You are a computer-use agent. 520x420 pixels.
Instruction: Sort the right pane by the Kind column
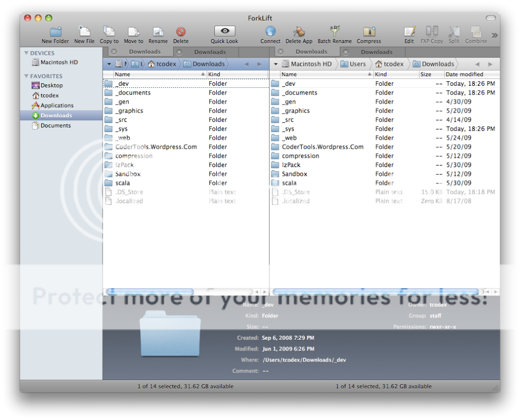click(x=396, y=74)
